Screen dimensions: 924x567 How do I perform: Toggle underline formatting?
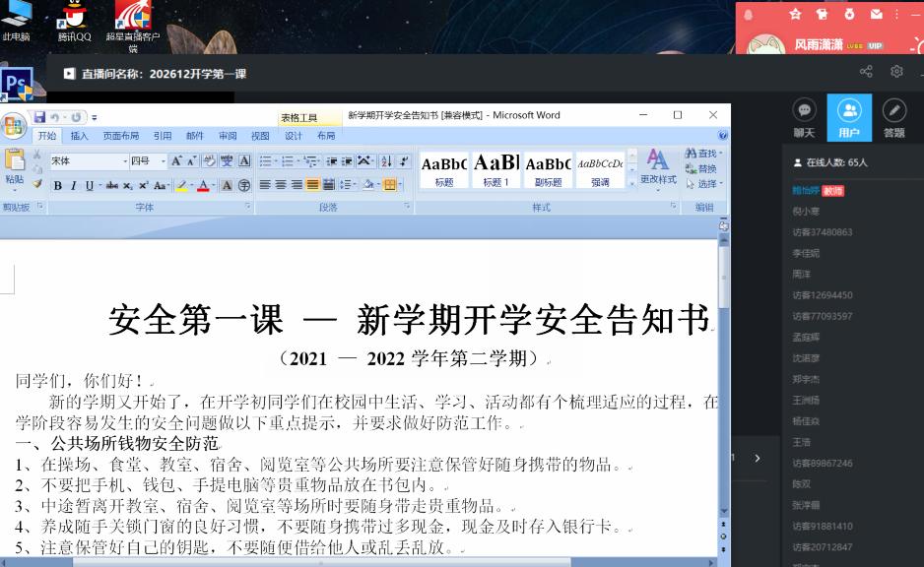[x=89, y=185]
